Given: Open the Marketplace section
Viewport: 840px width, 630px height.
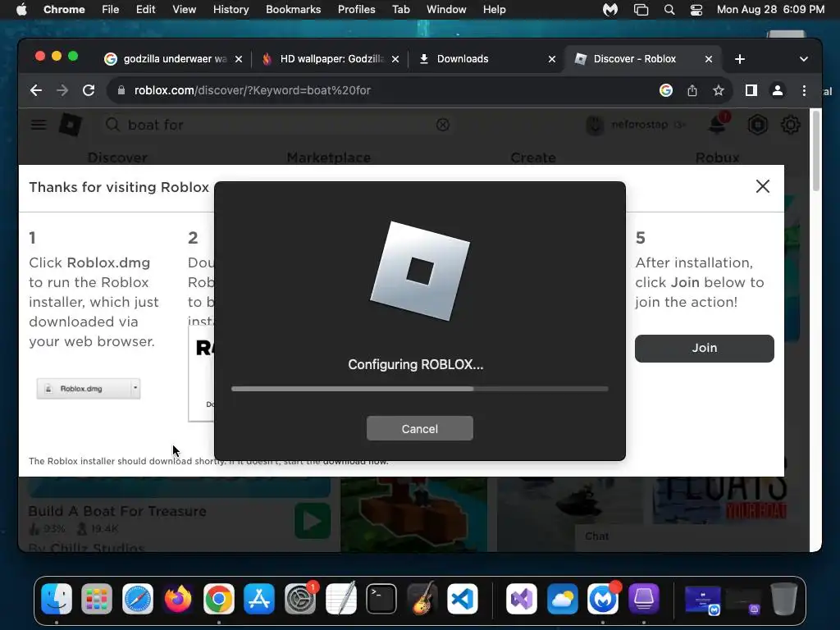Looking at the screenshot, I should tap(328, 157).
